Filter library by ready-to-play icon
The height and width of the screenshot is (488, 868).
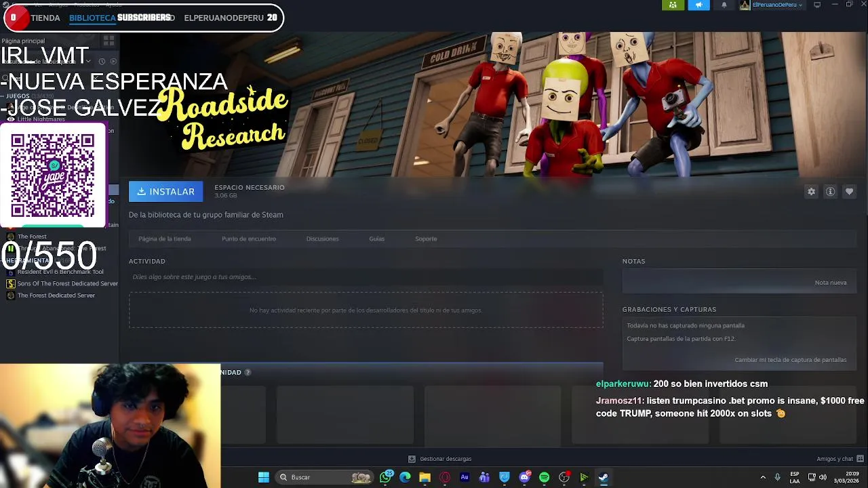click(113, 61)
